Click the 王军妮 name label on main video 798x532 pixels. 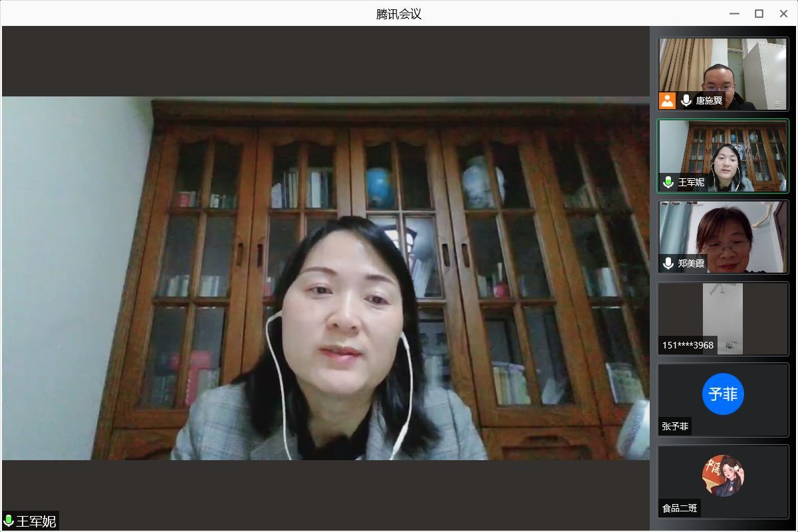coord(36,521)
